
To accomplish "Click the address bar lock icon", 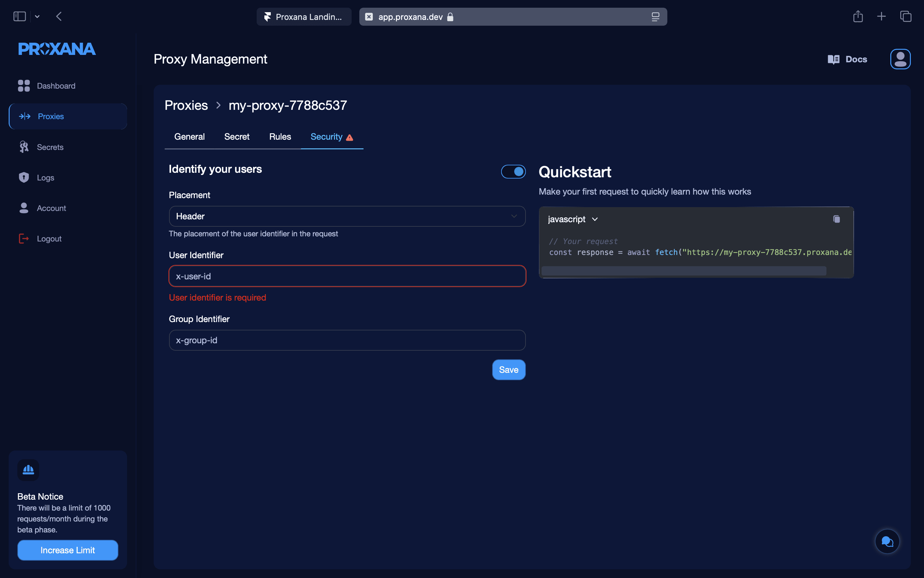I will 450,17.
